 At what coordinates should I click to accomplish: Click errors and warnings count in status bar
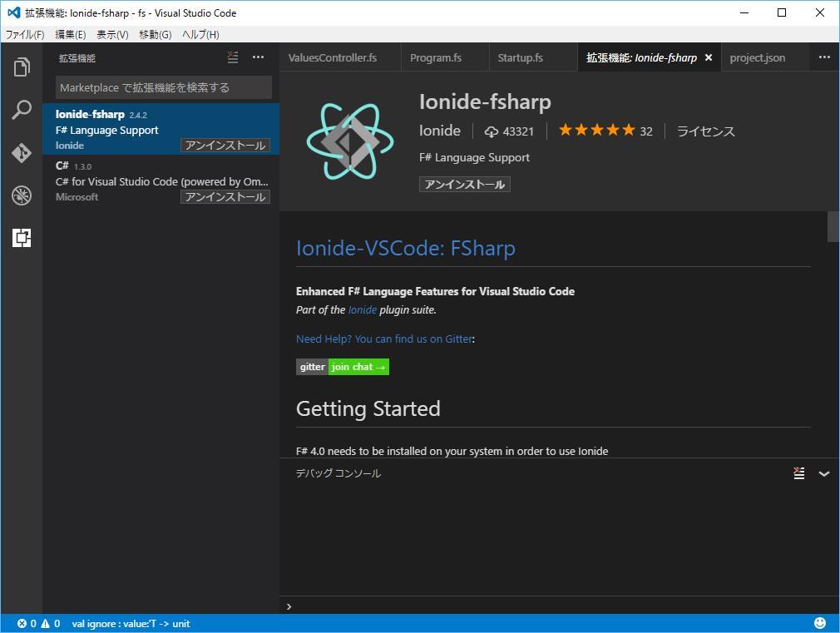[38, 623]
